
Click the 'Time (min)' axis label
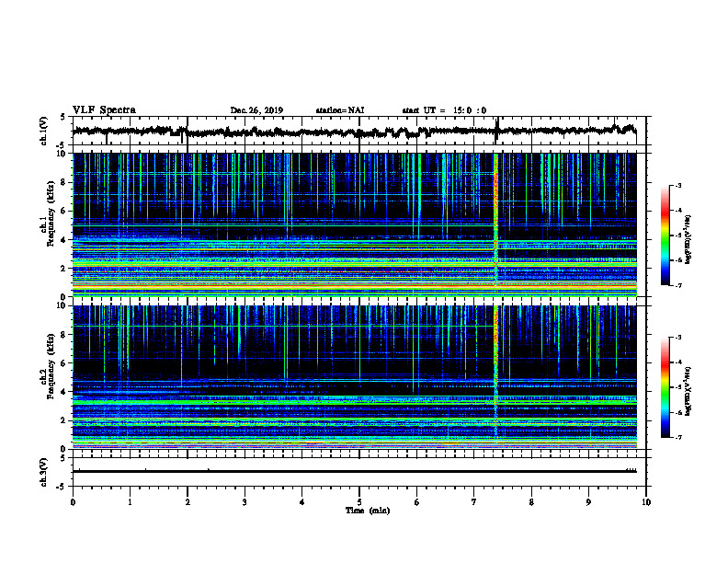368,511
